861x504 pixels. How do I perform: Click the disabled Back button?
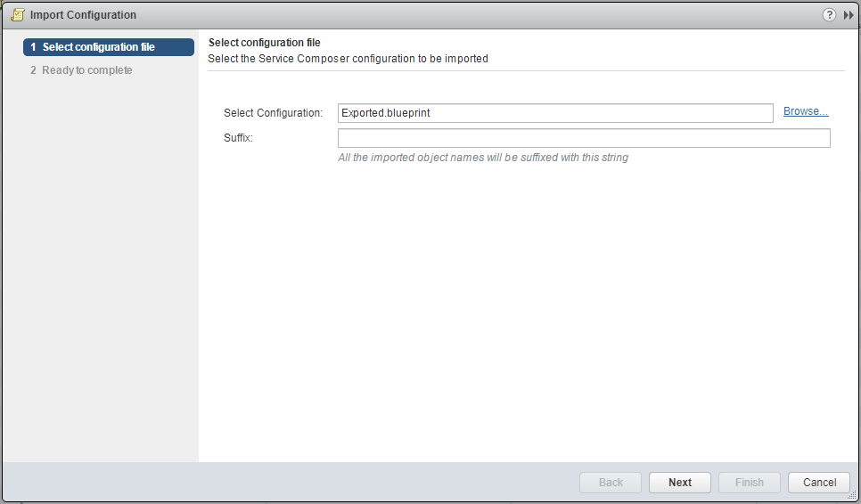point(611,483)
